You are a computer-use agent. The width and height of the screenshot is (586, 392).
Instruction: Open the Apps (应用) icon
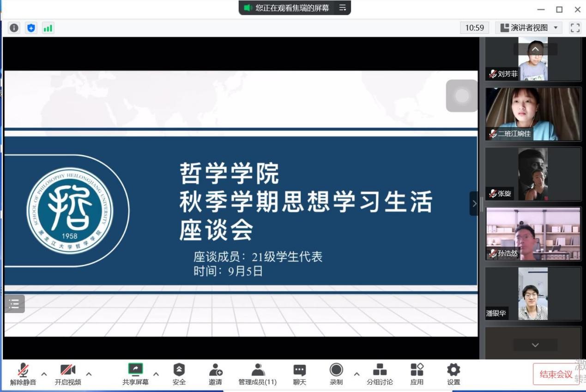coord(417,374)
